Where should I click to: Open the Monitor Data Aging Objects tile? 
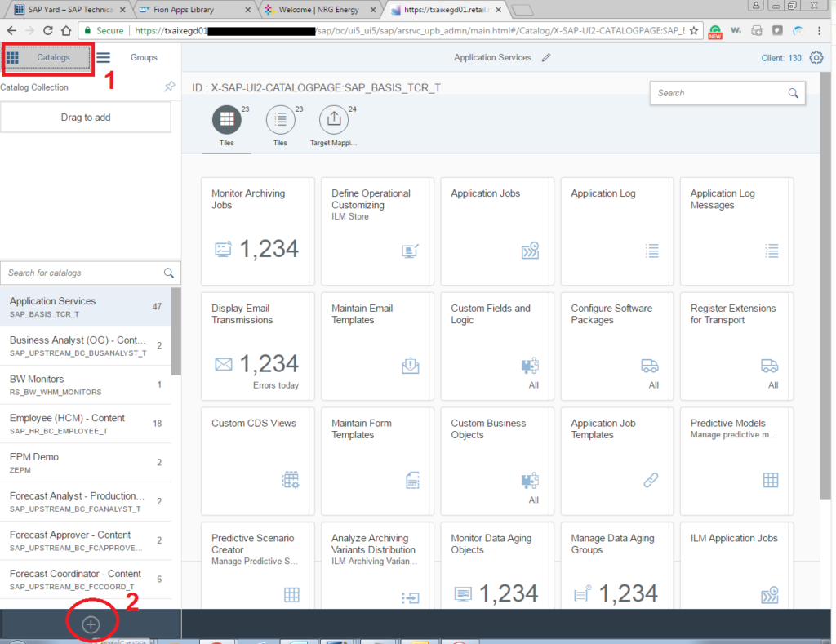tap(497, 566)
